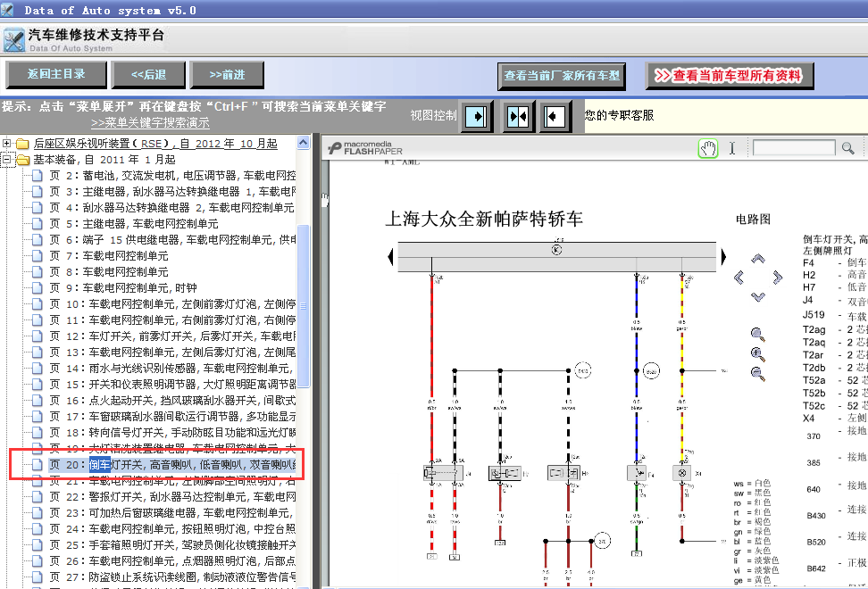Screen dimensions: 868x589
Task: Open 页 26: 点烟器照明灯泡 page
Action: [172, 560]
